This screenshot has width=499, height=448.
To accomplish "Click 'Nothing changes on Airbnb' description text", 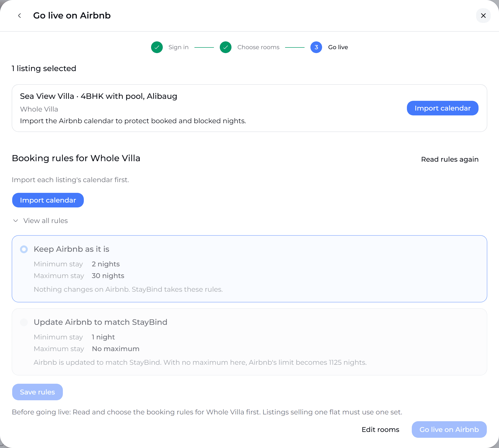I will 128,289.
